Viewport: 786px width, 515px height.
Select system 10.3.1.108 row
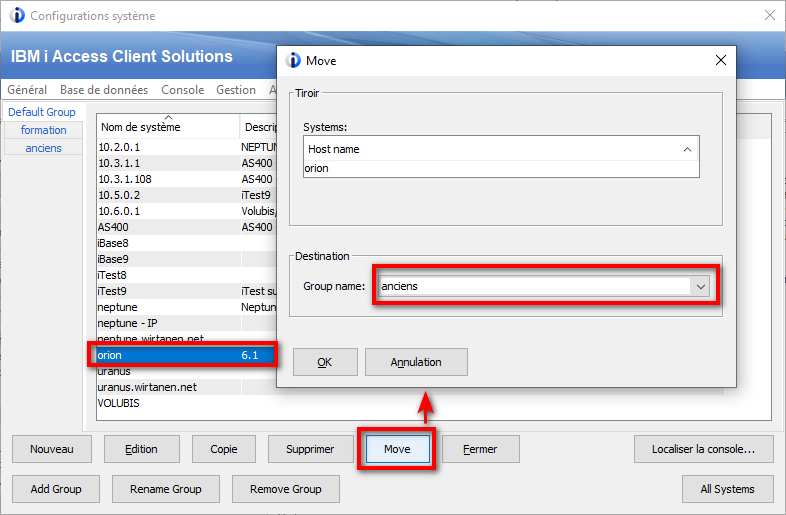(186, 179)
